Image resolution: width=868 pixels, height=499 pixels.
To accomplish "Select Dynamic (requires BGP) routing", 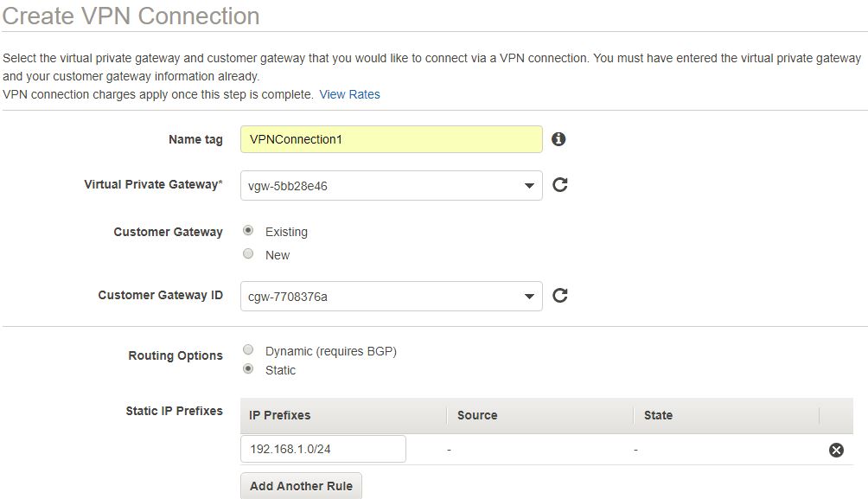I will click(x=248, y=350).
